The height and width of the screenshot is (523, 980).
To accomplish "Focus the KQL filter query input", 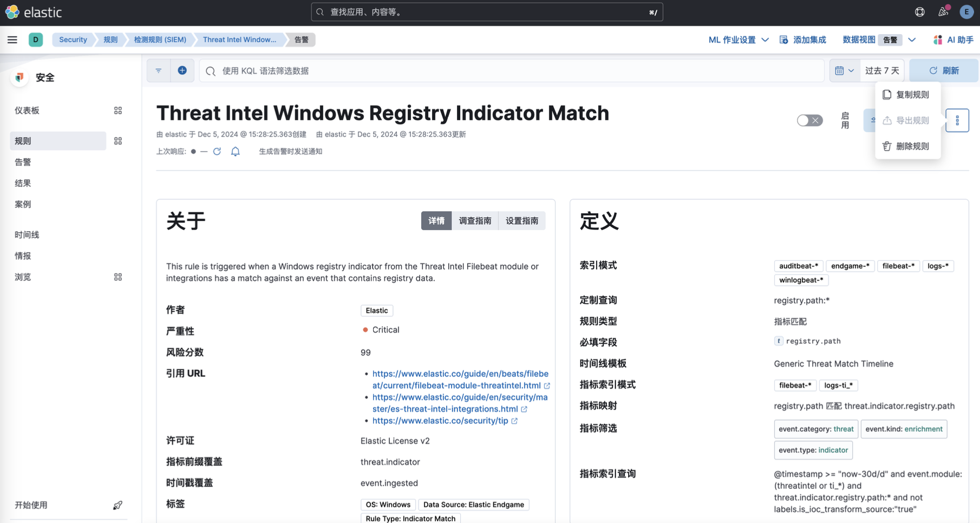I will pyautogui.click(x=512, y=70).
